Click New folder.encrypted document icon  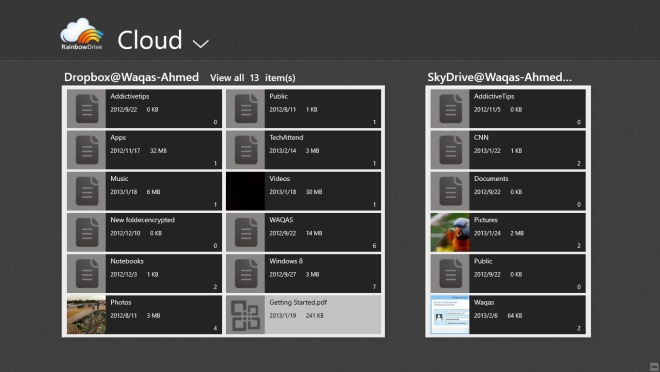point(87,232)
